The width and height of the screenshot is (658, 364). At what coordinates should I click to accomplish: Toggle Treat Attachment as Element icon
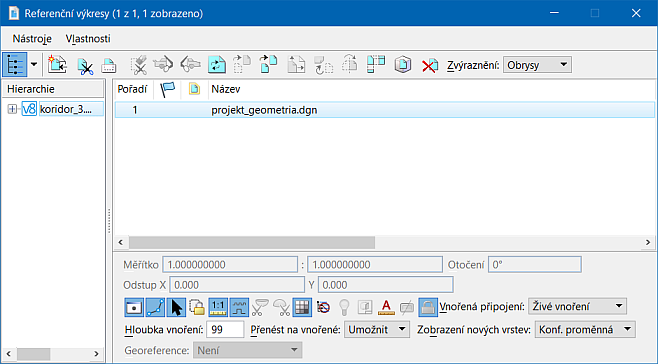[197, 307]
